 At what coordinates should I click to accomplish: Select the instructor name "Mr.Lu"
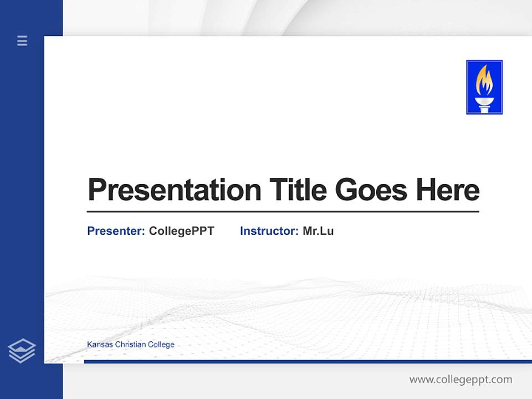coord(318,231)
